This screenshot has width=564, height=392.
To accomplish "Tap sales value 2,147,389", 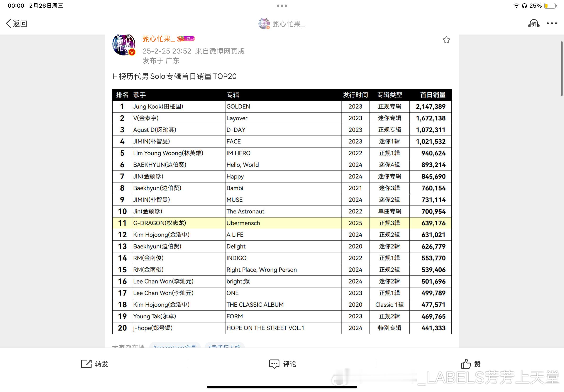I will pos(430,106).
